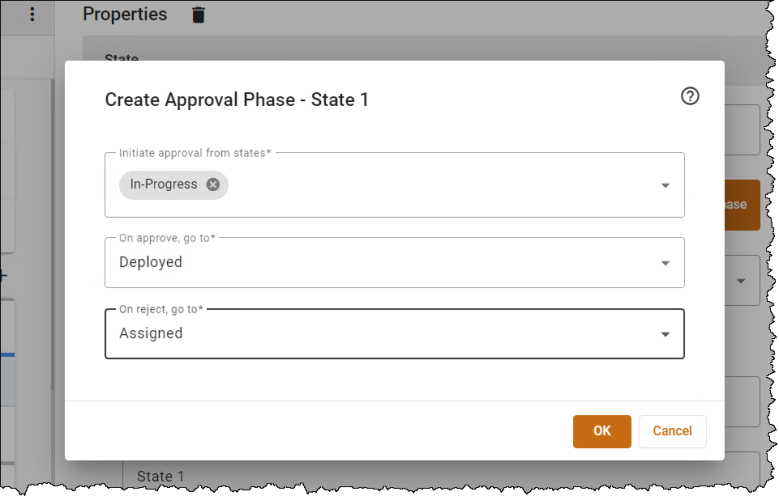The width and height of the screenshot is (779, 496).
Task: Click the Properties panel heading
Action: [x=125, y=14]
